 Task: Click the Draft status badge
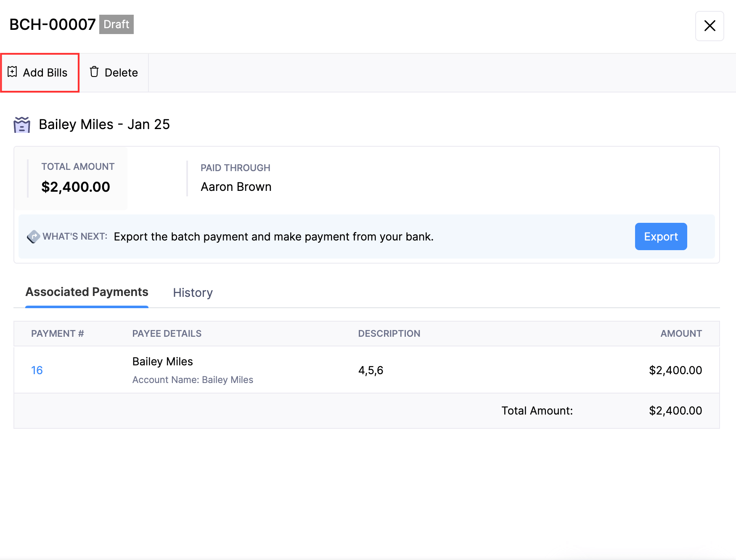116,24
